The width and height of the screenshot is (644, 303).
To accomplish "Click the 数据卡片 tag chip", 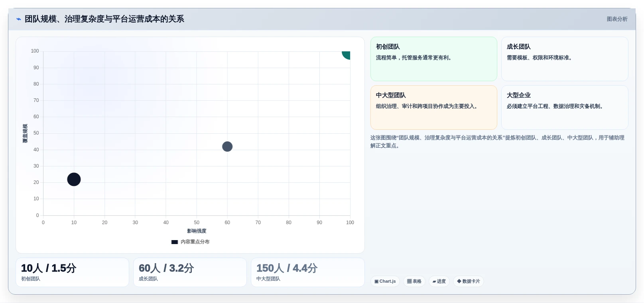I will click(x=469, y=281).
